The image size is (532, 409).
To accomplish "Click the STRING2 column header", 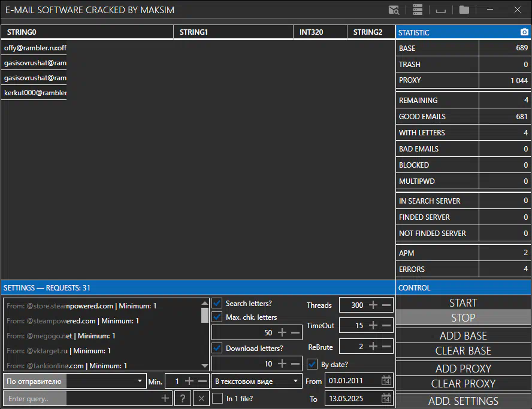I will [371, 32].
